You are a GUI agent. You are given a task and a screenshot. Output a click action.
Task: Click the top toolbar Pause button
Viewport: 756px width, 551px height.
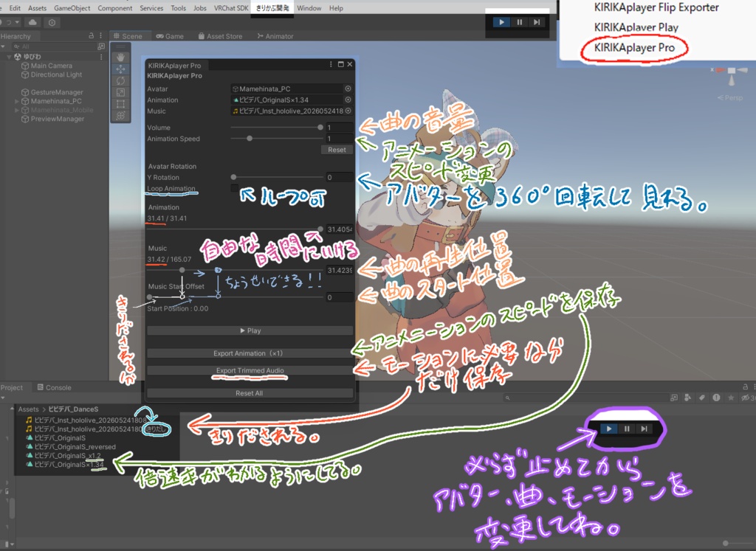pos(519,22)
